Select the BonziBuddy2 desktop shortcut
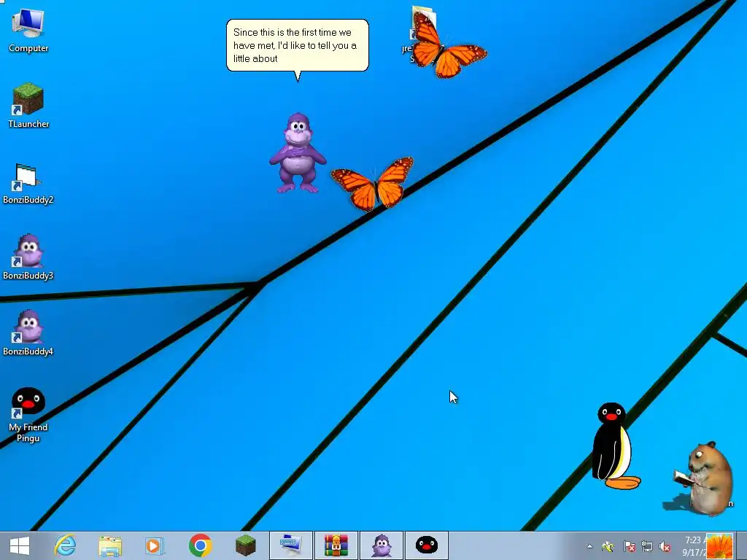Viewport: 747px width, 560px height. coord(28,183)
